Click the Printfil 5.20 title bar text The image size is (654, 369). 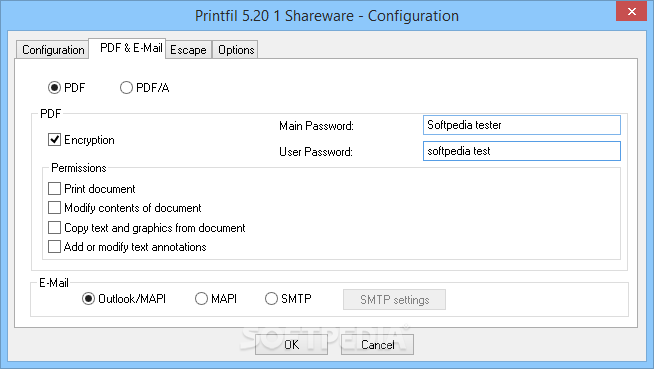[327, 16]
